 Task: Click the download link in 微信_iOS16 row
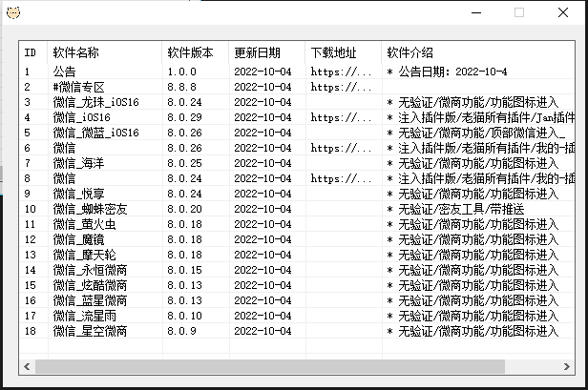pos(342,117)
